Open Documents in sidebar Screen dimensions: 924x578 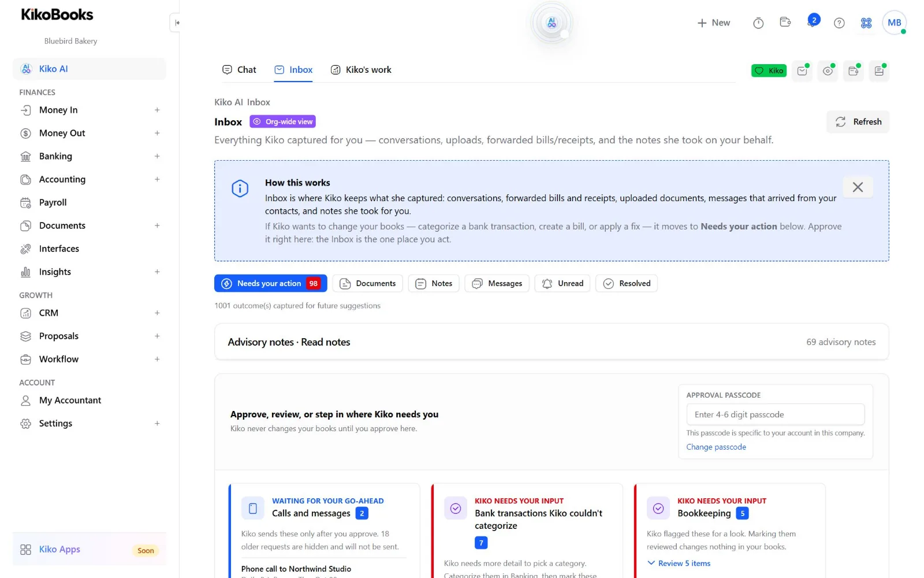[x=62, y=225]
